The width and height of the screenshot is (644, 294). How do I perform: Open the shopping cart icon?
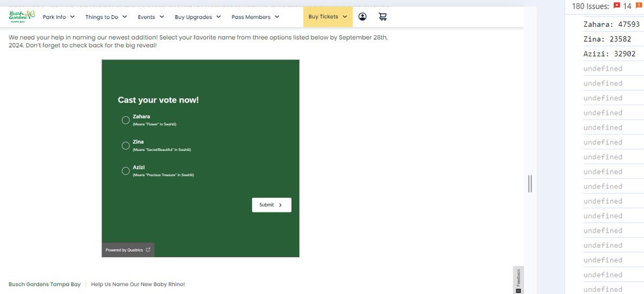click(382, 17)
